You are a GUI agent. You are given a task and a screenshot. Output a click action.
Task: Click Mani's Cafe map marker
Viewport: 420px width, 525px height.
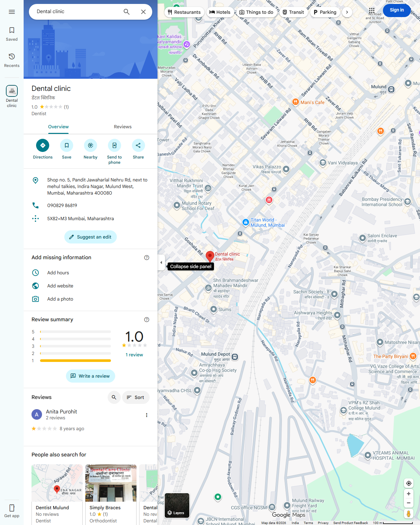(x=295, y=102)
